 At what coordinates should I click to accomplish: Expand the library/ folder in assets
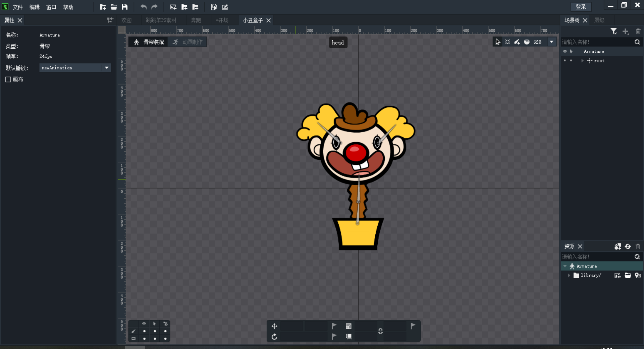tap(569, 276)
